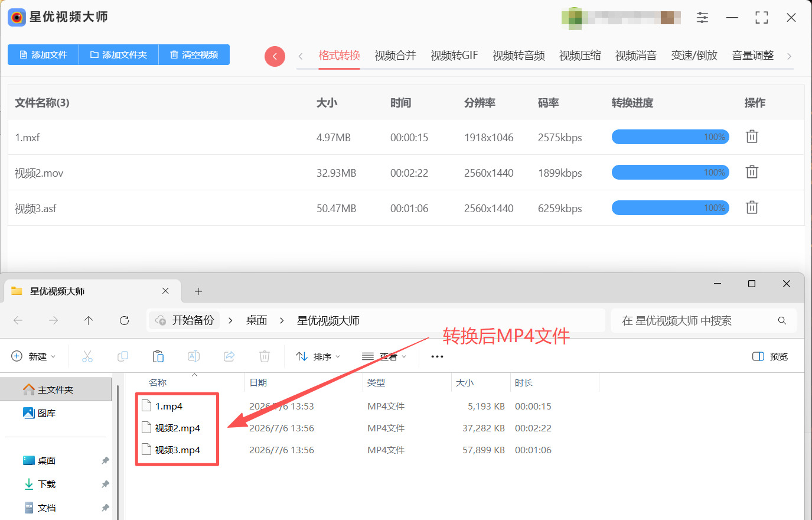Open the 查看 view dropdown
812x520 pixels.
(x=384, y=356)
